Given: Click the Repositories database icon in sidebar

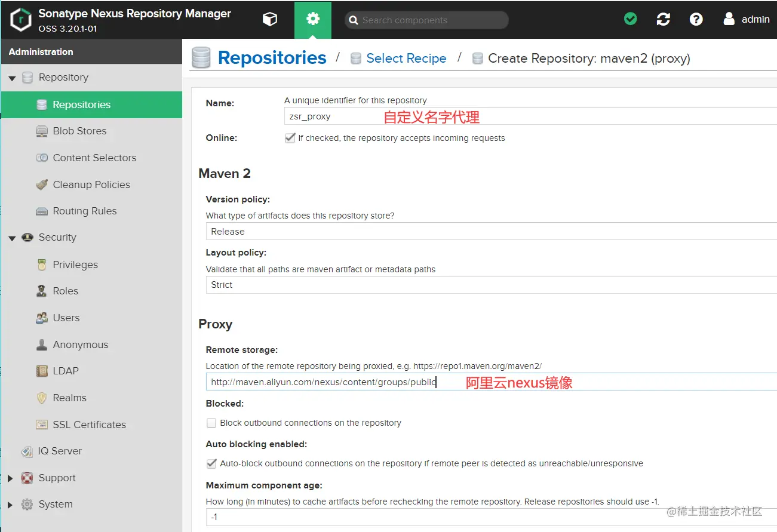Looking at the screenshot, I should click(x=42, y=104).
